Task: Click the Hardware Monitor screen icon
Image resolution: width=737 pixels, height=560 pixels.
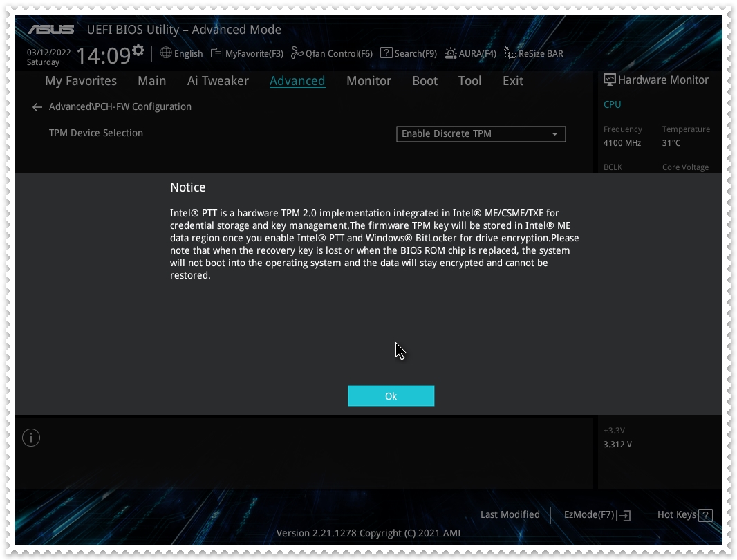Action: coord(609,80)
